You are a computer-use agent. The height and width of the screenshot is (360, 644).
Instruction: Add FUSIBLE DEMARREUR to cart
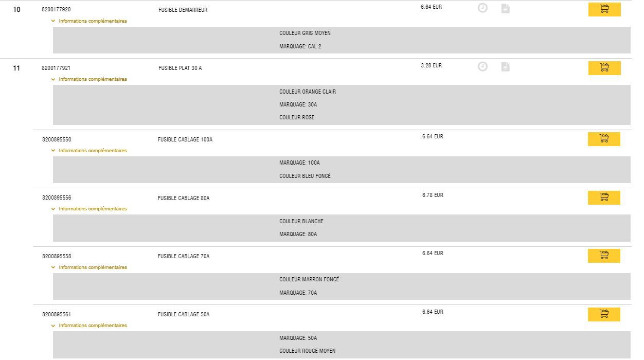(604, 9)
